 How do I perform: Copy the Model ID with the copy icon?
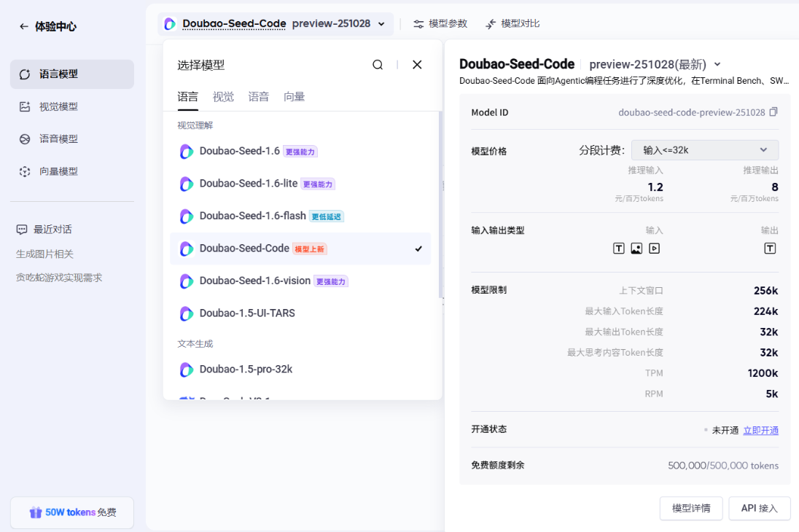pos(773,112)
